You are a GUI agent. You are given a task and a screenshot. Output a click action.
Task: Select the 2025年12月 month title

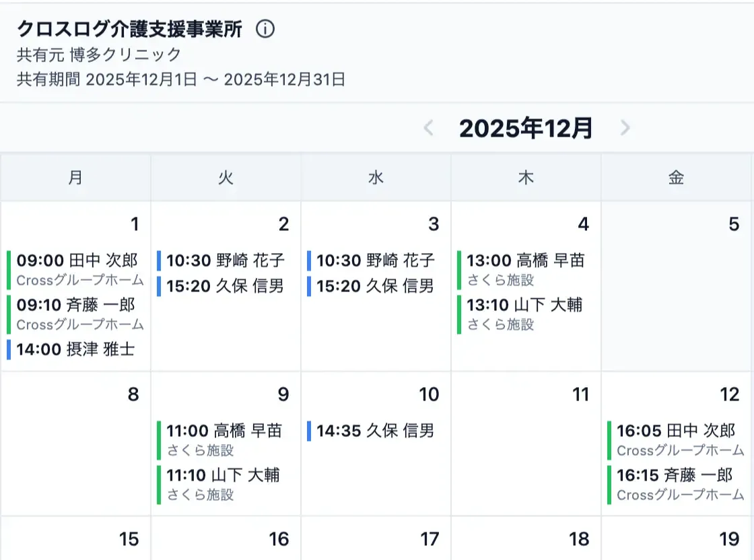pos(527,128)
